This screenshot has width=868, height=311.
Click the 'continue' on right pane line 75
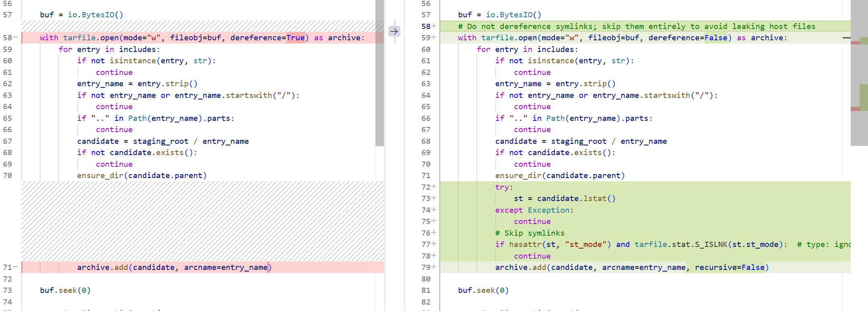[x=532, y=222]
